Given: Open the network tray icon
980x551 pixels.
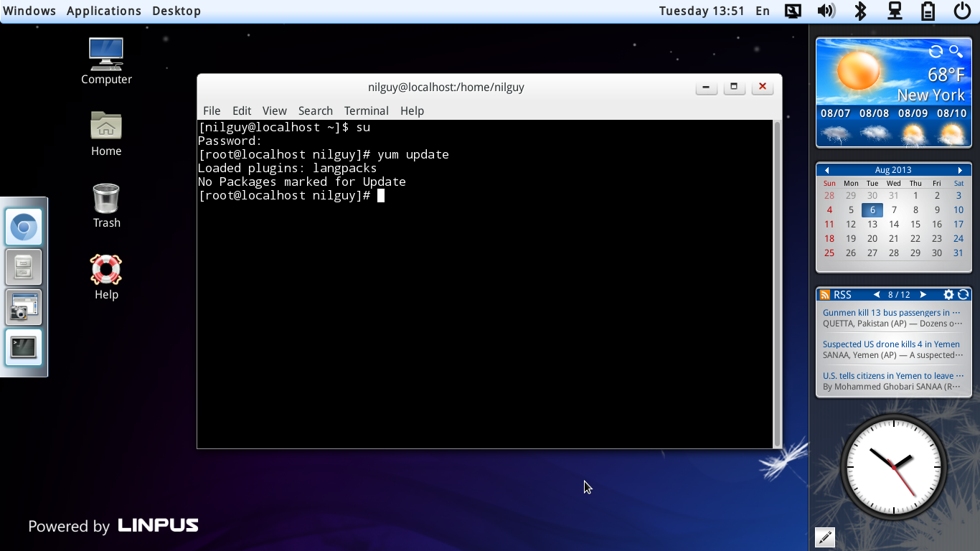Looking at the screenshot, I should pos(894,11).
